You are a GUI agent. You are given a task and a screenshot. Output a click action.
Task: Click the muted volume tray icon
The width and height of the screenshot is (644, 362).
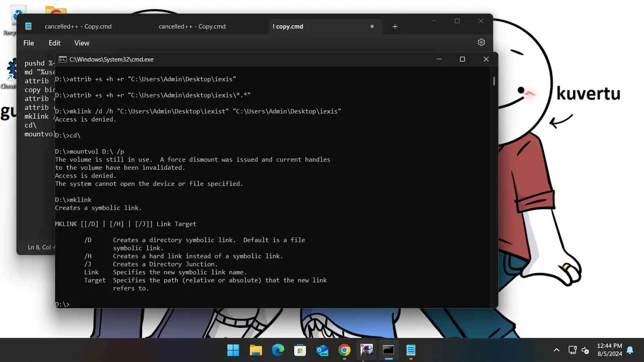[586, 350]
